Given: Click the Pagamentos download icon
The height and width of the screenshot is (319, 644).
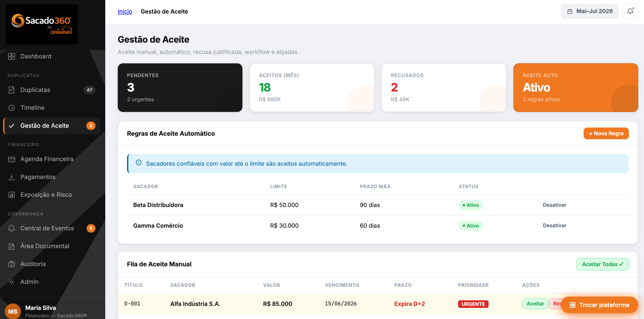Looking at the screenshot, I should click(x=12, y=177).
